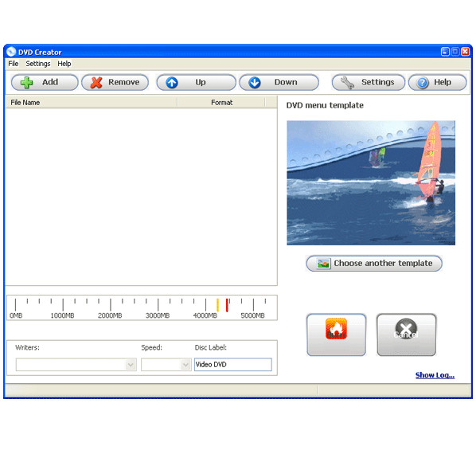The width and height of the screenshot is (476, 454).
Task: Click the 0MB label on capacity ruler
Action: (x=16, y=315)
